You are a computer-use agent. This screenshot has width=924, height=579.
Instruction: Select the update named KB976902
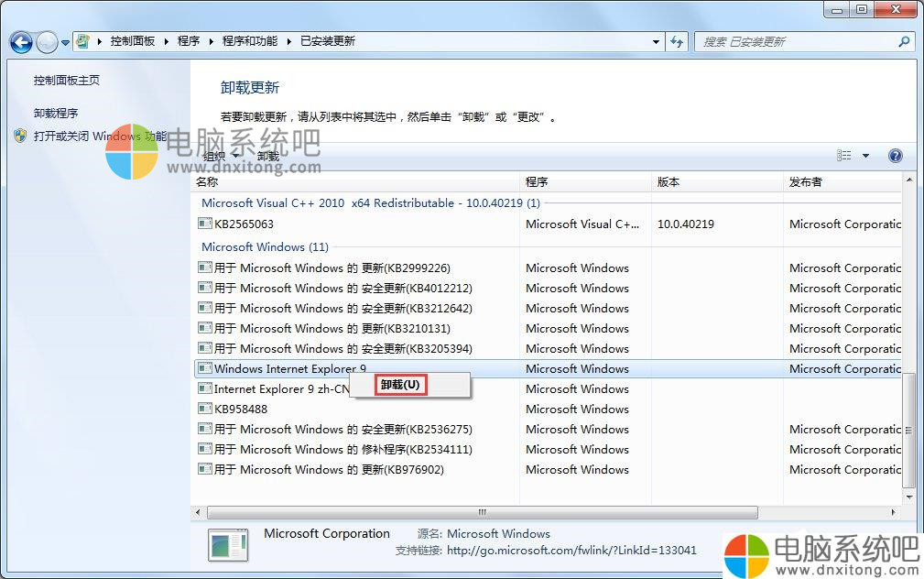[x=329, y=470]
